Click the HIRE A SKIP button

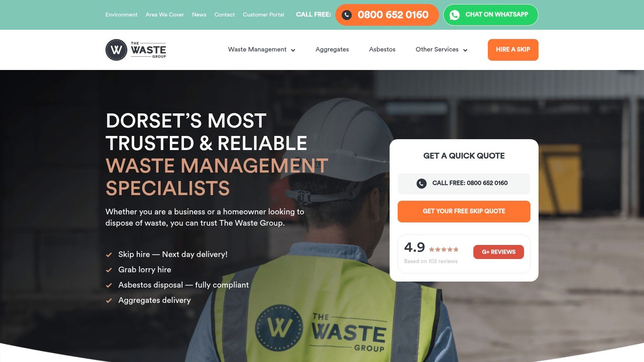point(513,49)
